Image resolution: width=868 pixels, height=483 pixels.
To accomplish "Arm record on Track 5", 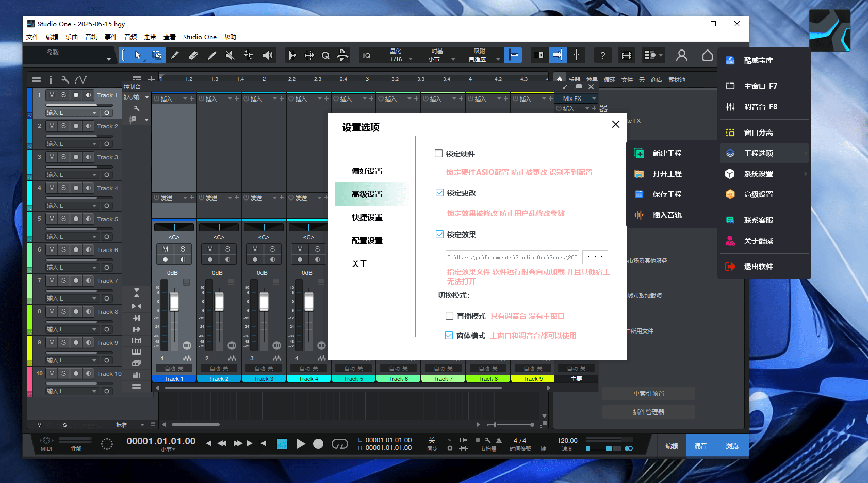I will [x=76, y=219].
